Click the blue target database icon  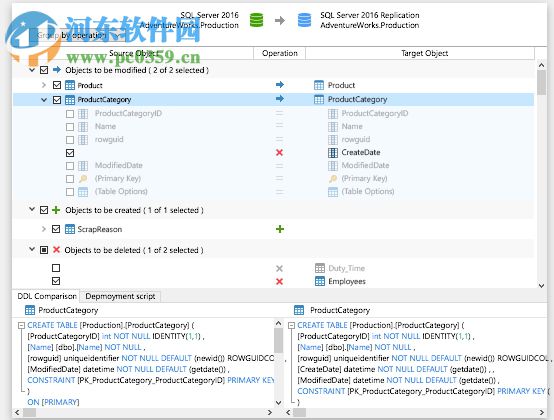(304, 20)
